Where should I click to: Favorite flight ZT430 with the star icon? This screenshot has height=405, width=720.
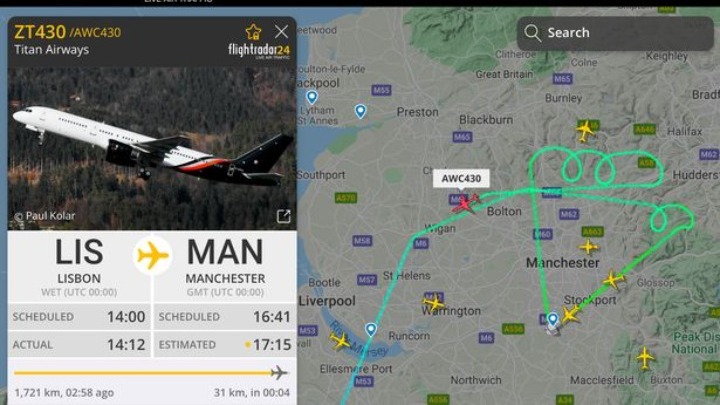pyautogui.click(x=253, y=32)
